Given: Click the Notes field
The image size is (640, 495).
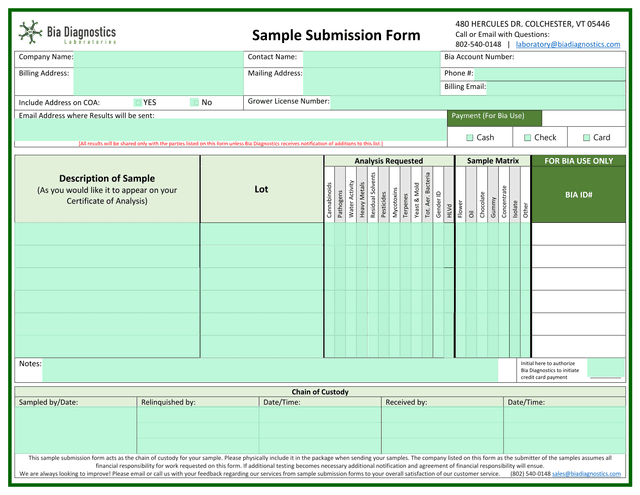Looking at the screenshot, I should click(x=270, y=370).
